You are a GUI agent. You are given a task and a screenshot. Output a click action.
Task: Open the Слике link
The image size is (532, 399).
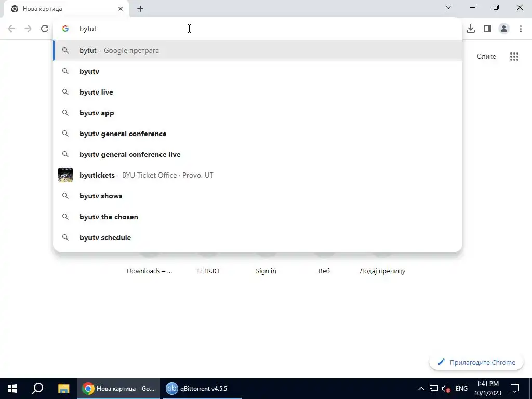tap(486, 56)
